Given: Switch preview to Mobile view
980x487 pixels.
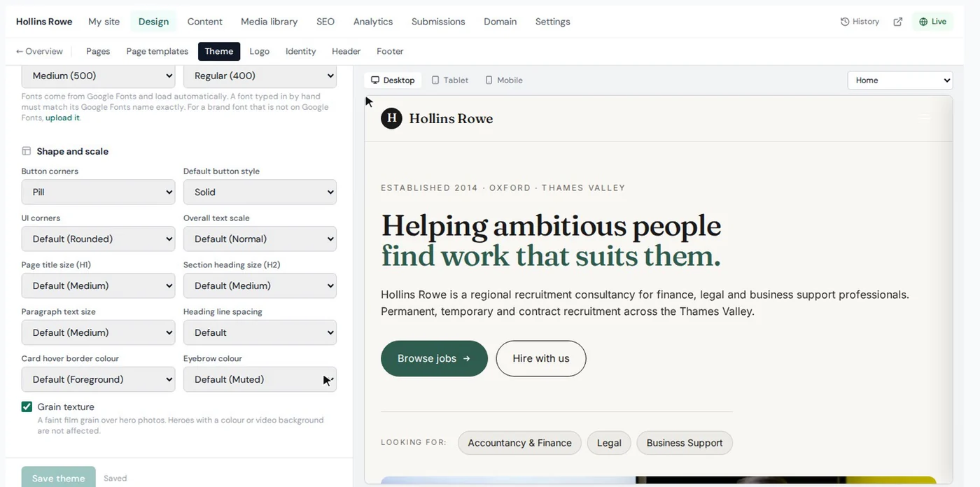Looking at the screenshot, I should click(504, 80).
